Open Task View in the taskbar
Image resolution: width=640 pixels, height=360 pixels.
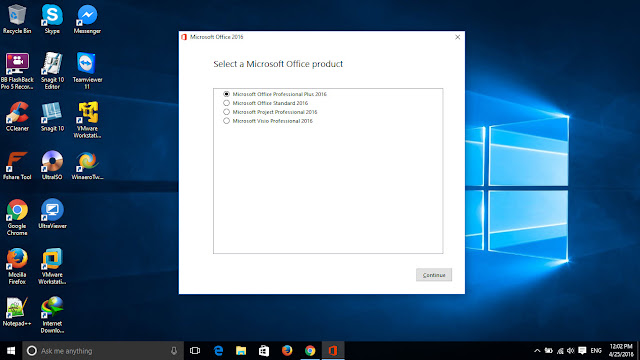(195, 351)
